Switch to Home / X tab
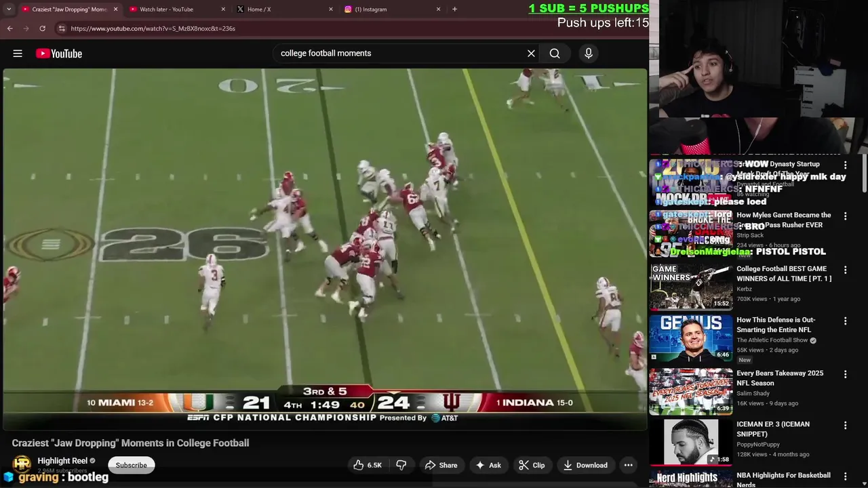 (283, 9)
